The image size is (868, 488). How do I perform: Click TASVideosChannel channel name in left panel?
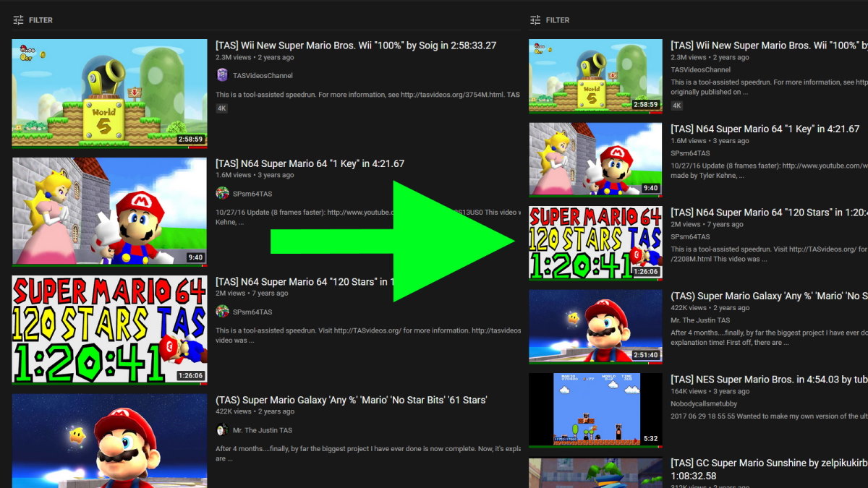pyautogui.click(x=263, y=75)
